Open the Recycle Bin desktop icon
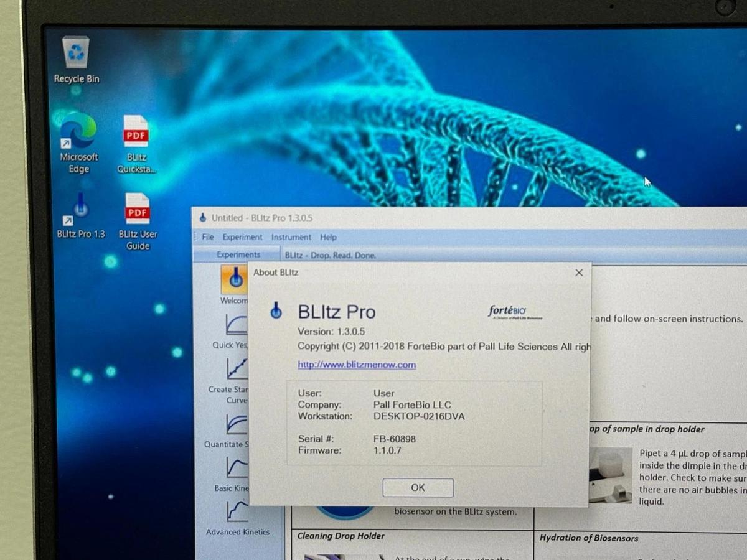The image size is (747, 560). point(76,60)
